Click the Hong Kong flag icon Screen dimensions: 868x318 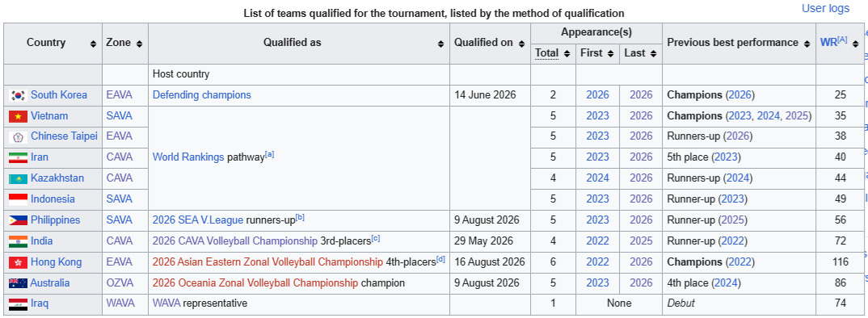(19, 262)
